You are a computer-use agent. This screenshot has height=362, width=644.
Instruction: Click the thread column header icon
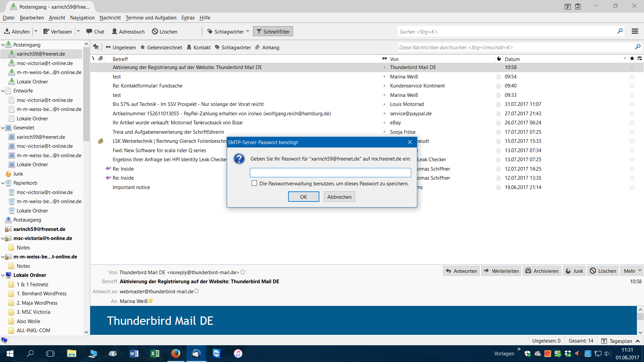pos(93,59)
